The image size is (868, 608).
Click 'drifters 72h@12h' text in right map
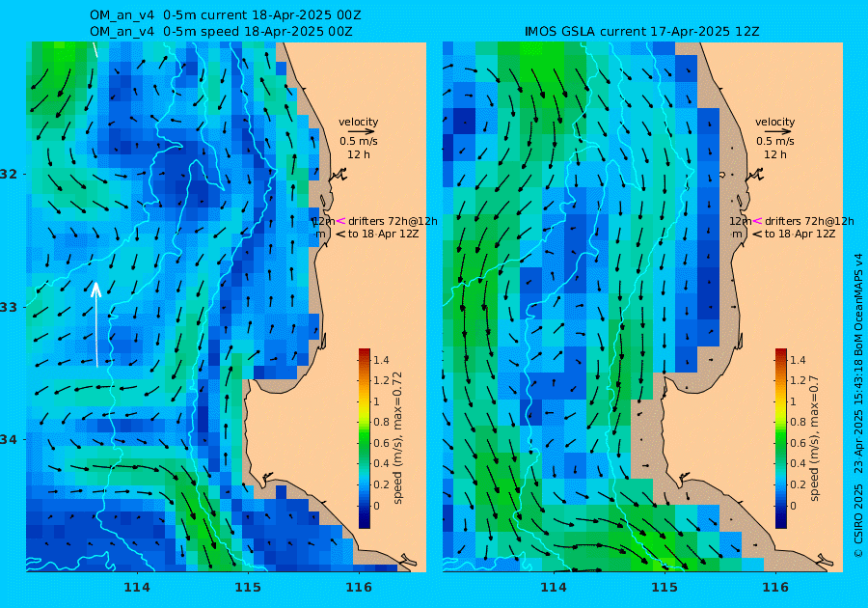[809, 221]
